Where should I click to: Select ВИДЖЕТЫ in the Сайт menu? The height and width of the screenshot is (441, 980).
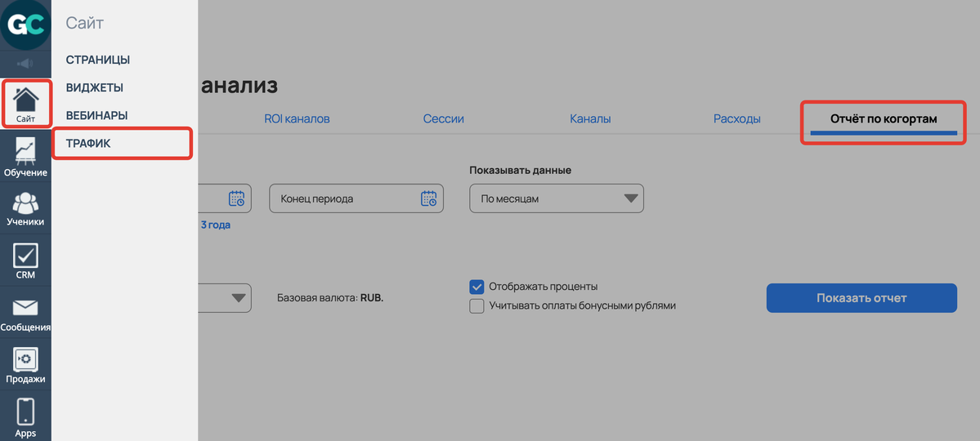pos(94,88)
